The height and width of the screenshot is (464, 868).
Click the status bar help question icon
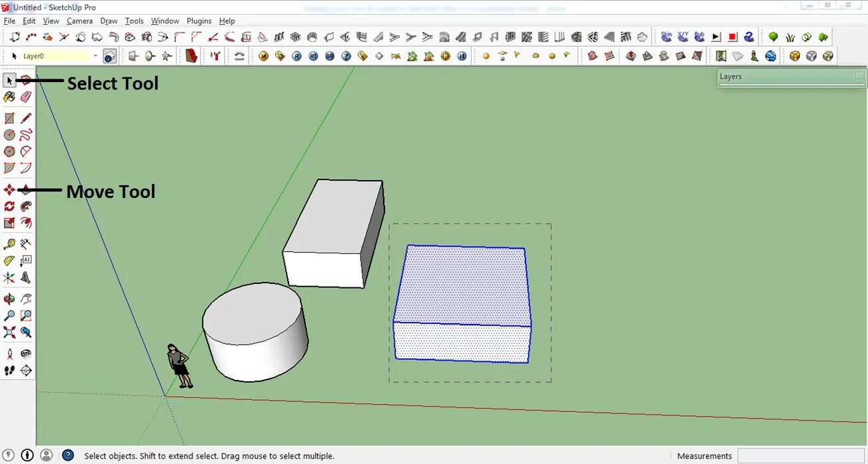pos(67,455)
